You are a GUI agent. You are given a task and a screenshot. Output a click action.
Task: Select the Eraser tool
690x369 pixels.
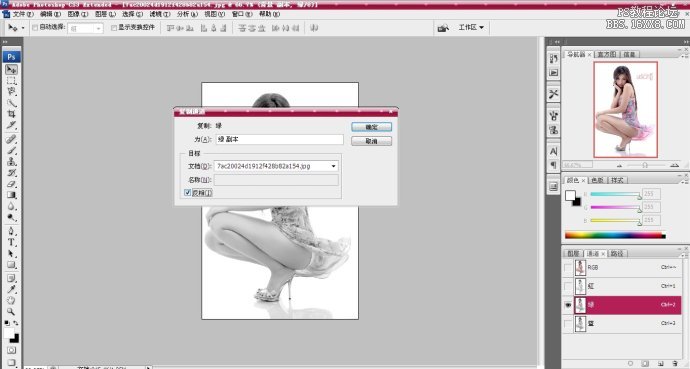(x=11, y=184)
